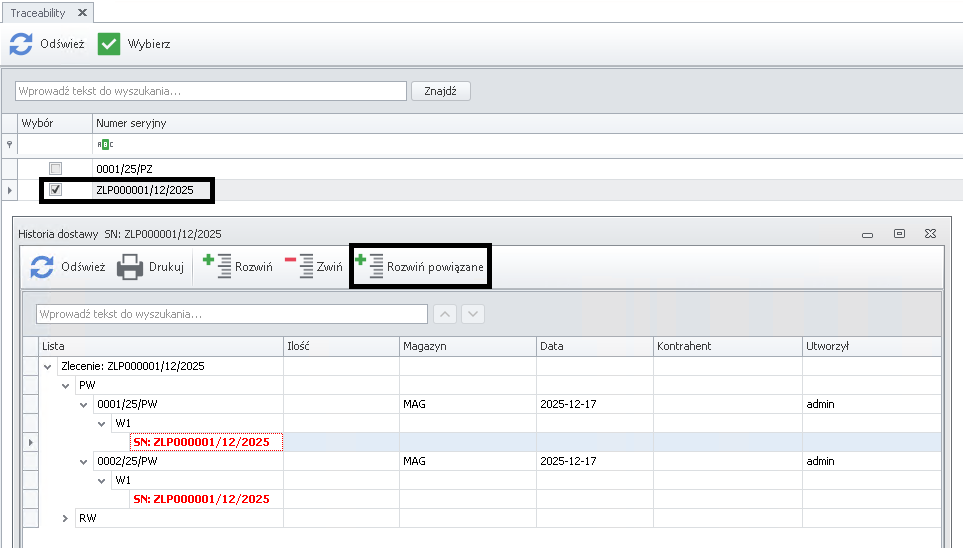Refresh the Historia dostawy panel
This screenshot has height=548, width=963.
[x=42, y=268]
